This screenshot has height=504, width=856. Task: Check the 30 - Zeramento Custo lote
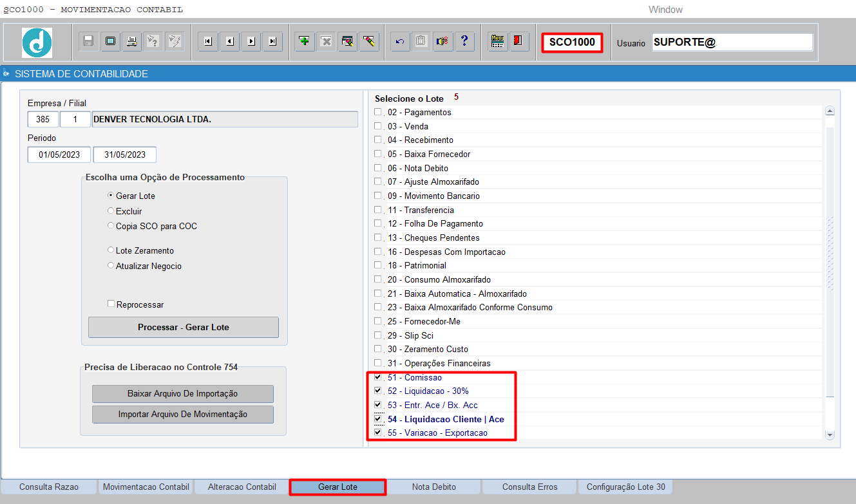[x=378, y=349]
